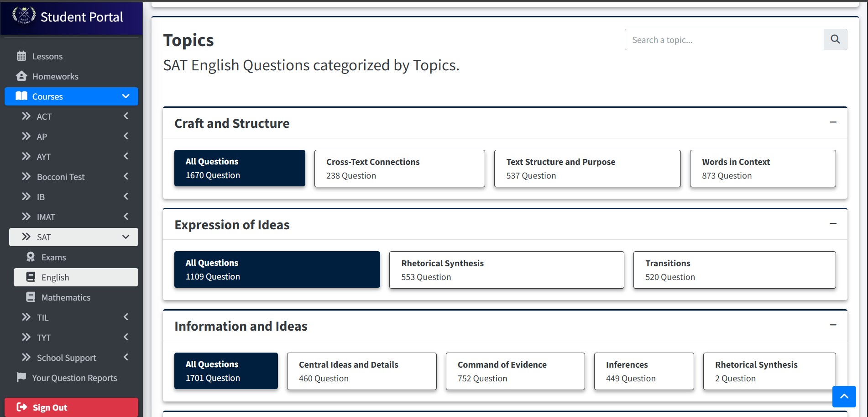Click the search magnifier icon button
868x417 pixels.
(835, 40)
